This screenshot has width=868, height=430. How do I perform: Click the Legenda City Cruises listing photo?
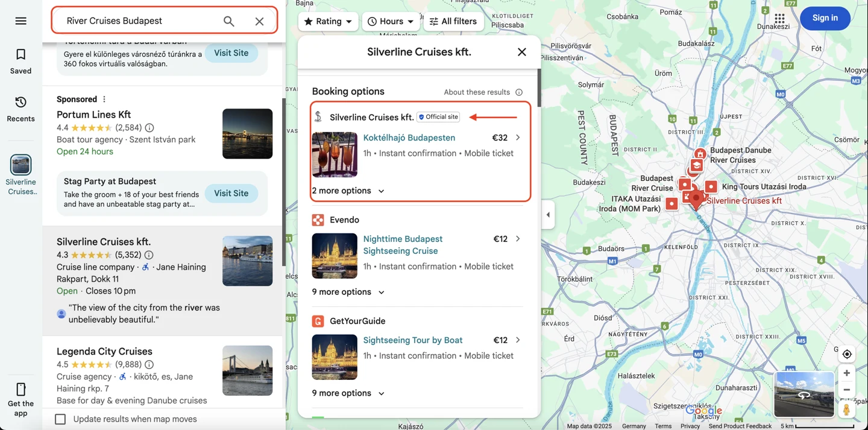(x=247, y=370)
